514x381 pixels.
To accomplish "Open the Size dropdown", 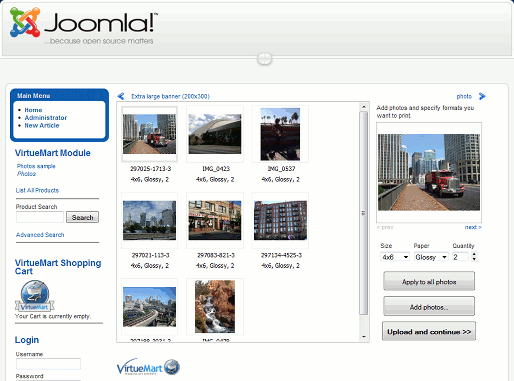I will point(395,257).
